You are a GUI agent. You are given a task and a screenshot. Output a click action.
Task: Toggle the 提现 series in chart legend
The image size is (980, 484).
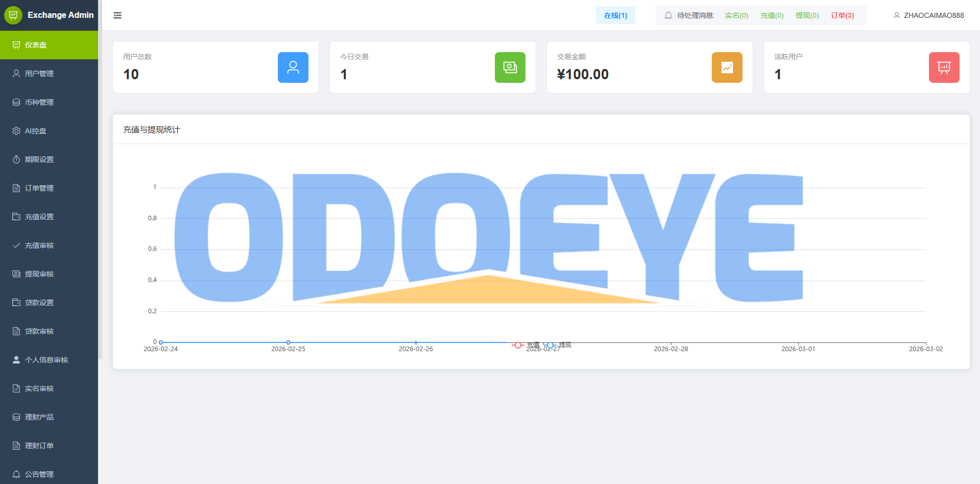point(558,345)
